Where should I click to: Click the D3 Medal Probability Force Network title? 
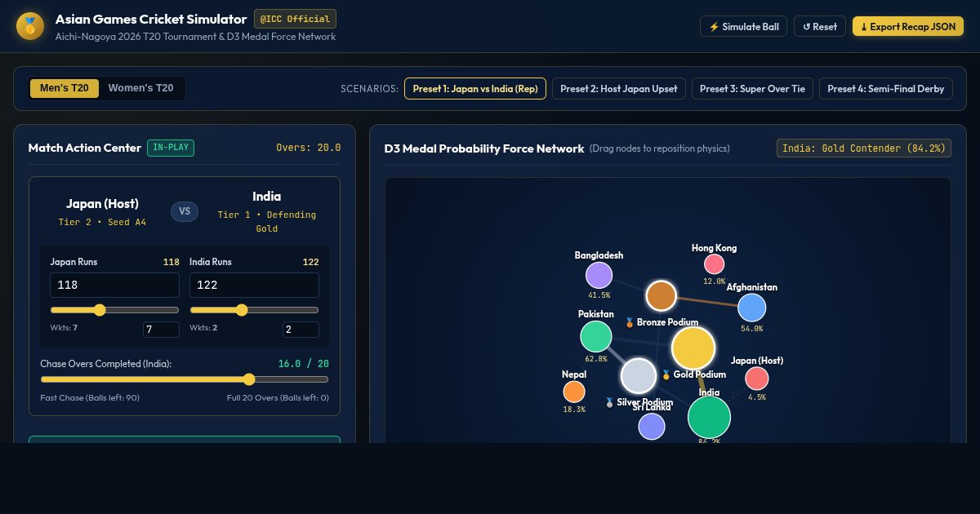pyautogui.click(x=484, y=148)
